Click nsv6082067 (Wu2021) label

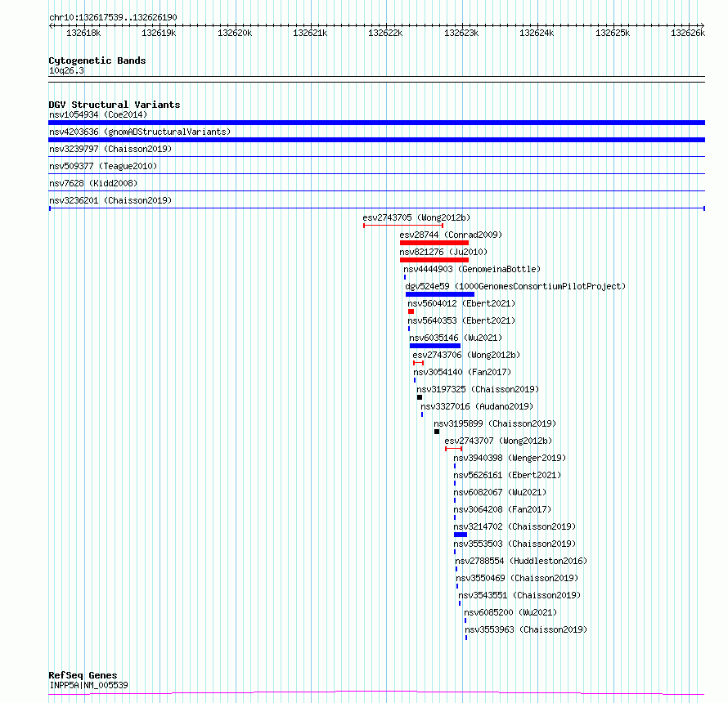pos(500,492)
